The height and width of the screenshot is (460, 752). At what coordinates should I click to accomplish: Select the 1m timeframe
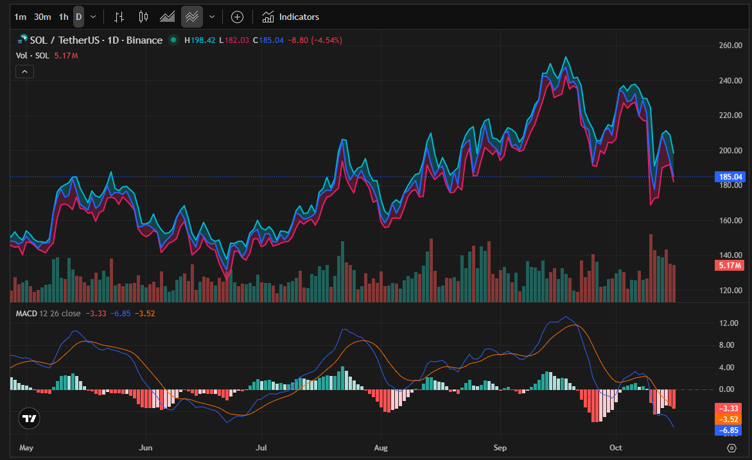(x=20, y=17)
